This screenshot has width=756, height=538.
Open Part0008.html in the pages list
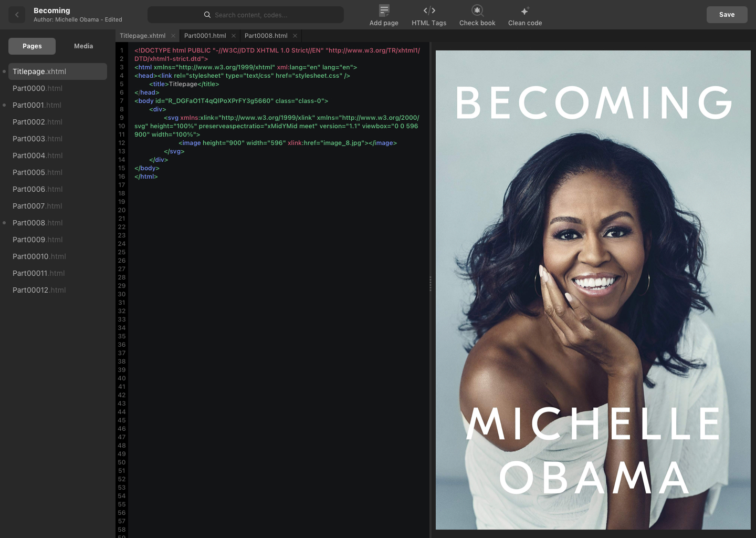(58, 223)
